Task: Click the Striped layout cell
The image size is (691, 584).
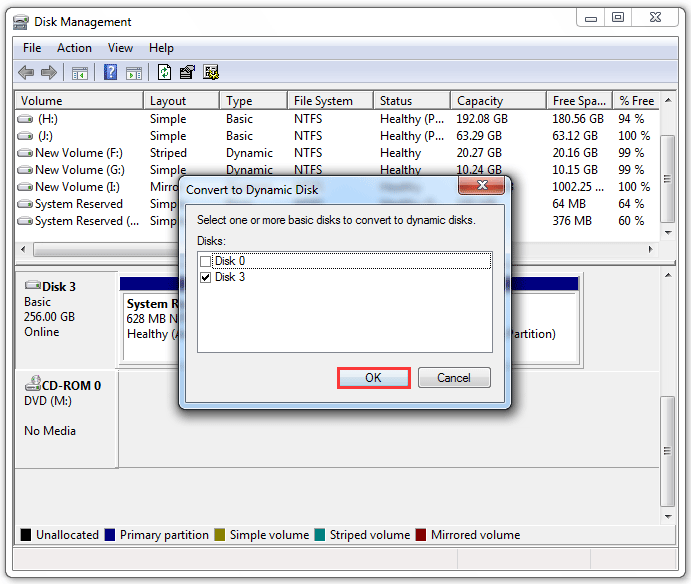Action: pyautogui.click(x=168, y=153)
